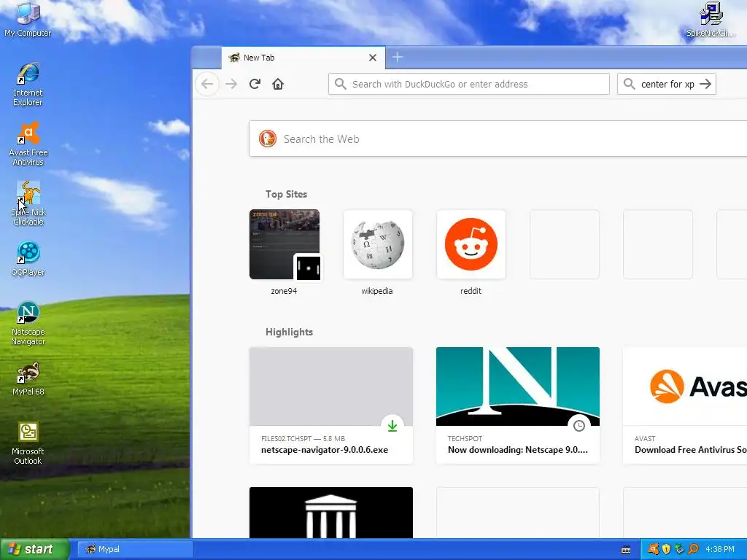747x560 pixels.
Task: Open the Windows Start menu
Action: pos(34,549)
